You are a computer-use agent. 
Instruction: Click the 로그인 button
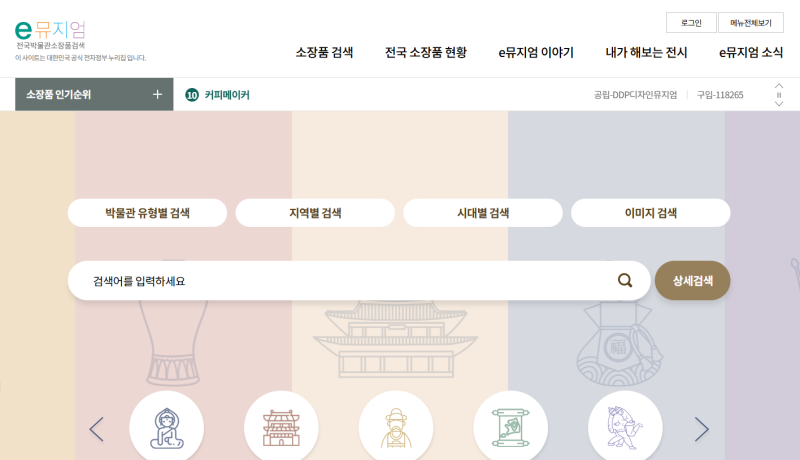click(691, 22)
